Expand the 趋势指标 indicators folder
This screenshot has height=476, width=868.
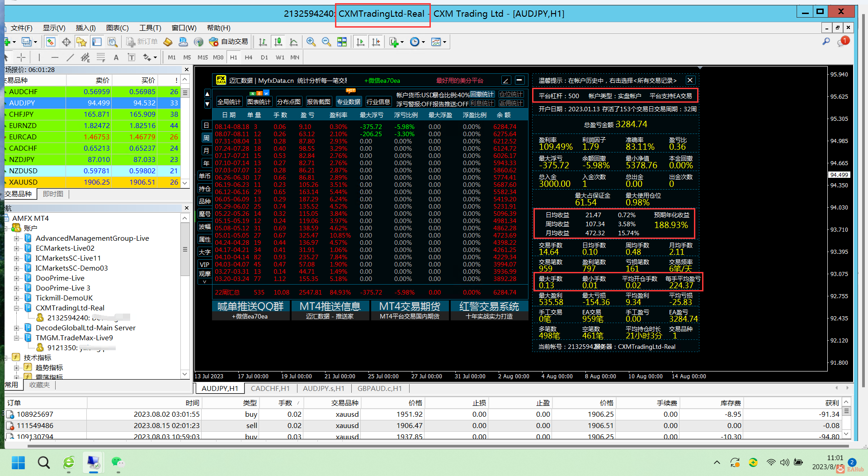[x=16, y=368]
